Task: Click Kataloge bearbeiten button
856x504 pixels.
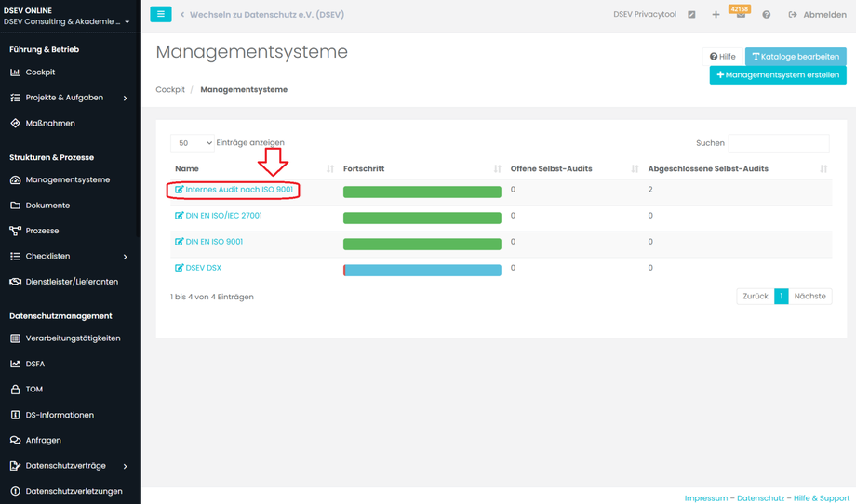Action: point(796,56)
